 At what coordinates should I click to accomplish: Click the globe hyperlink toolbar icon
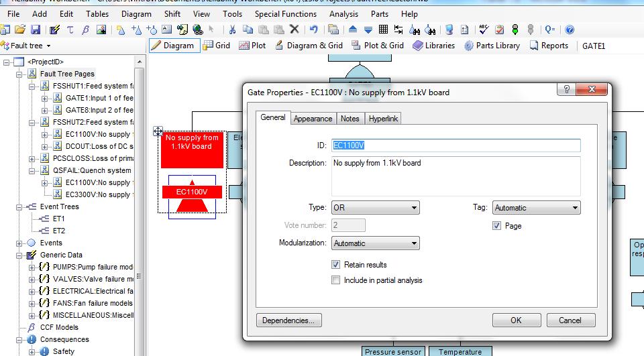(x=197, y=29)
